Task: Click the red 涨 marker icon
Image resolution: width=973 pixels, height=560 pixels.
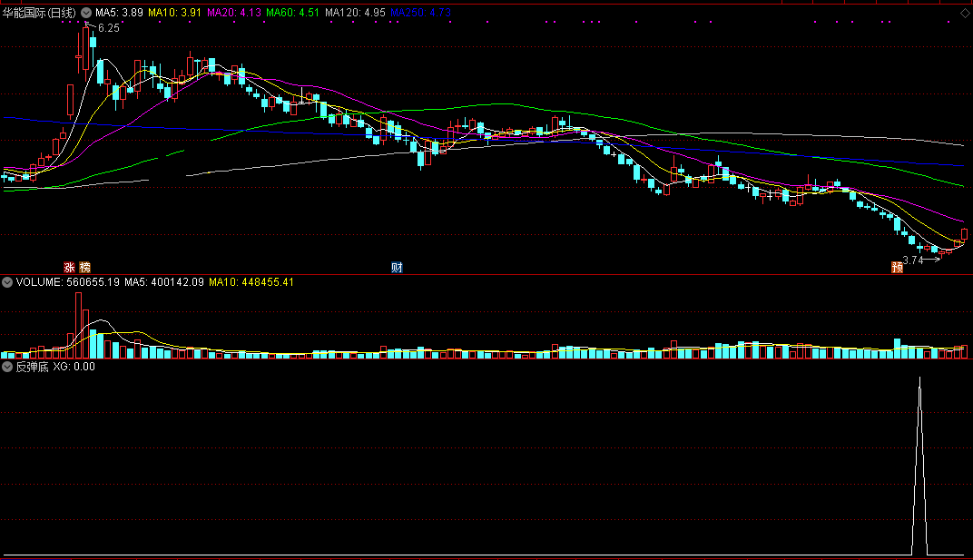Action: point(70,267)
